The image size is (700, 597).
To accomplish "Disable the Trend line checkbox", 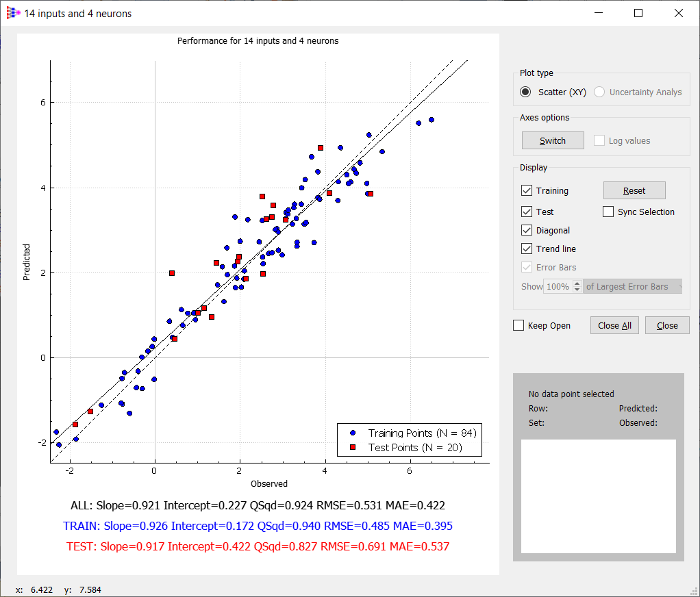I will click(x=527, y=249).
